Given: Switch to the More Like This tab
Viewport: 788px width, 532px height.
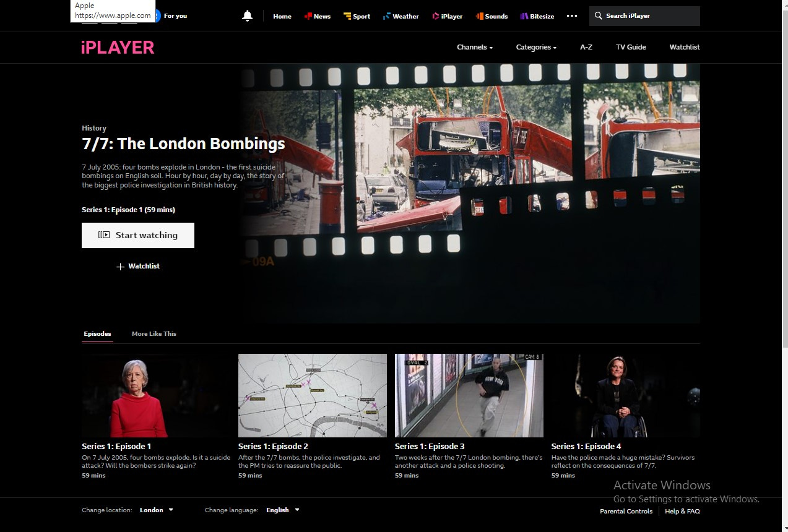Looking at the screenshot, I should coord(154,334).
